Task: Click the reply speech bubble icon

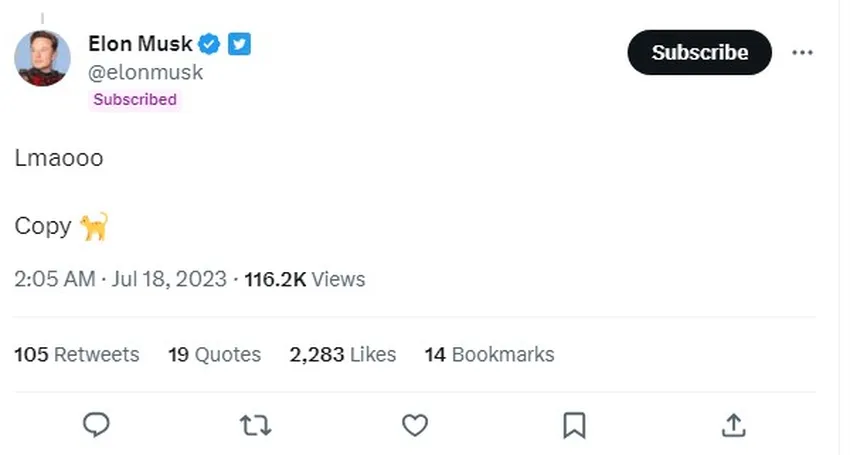Action: click(96, 425)
